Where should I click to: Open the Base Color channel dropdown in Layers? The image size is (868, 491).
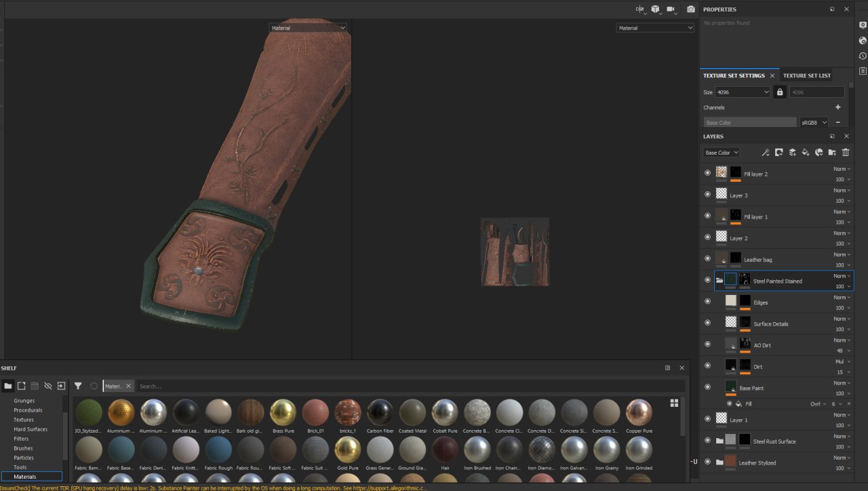click(x=722, y=153)
